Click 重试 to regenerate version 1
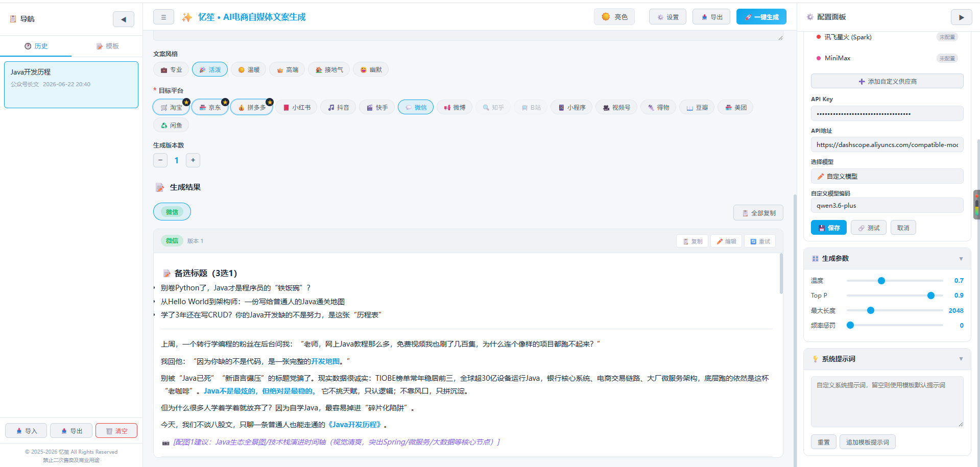 click(760, 241)
